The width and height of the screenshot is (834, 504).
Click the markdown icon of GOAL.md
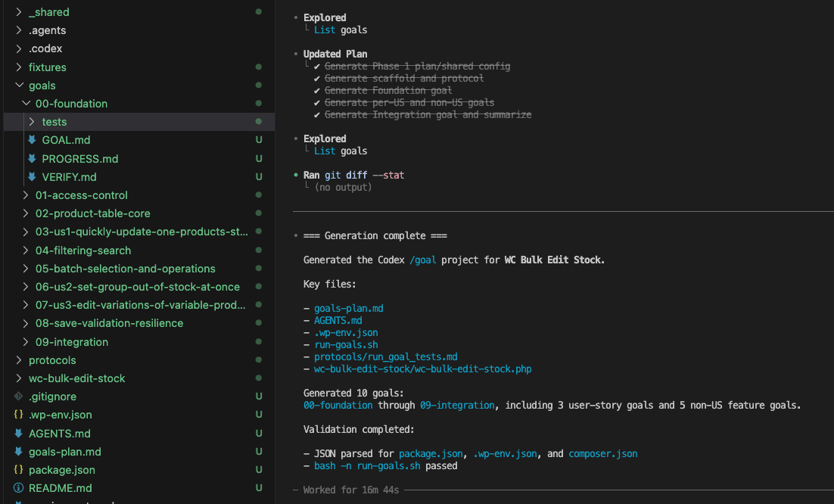tap(32, 140)
